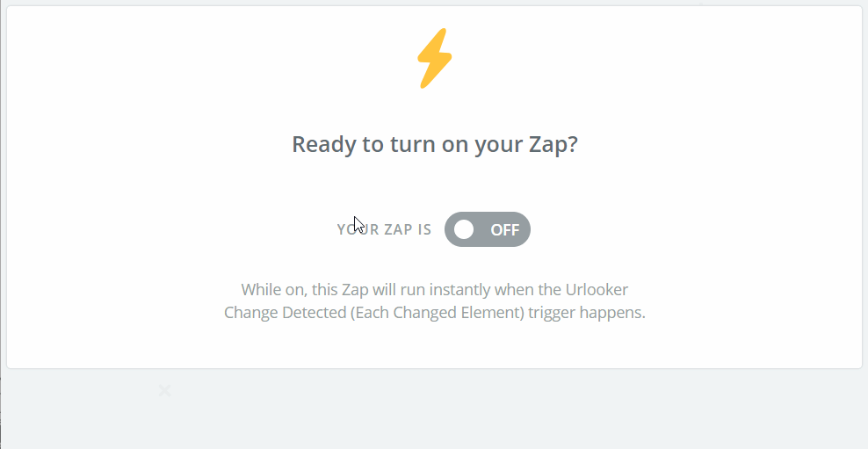Image resolution: width=868 pixels, height=449 pixels.
Task: Click the yellow lightning bolt Zap icon
Action: [x=434, y=58]
